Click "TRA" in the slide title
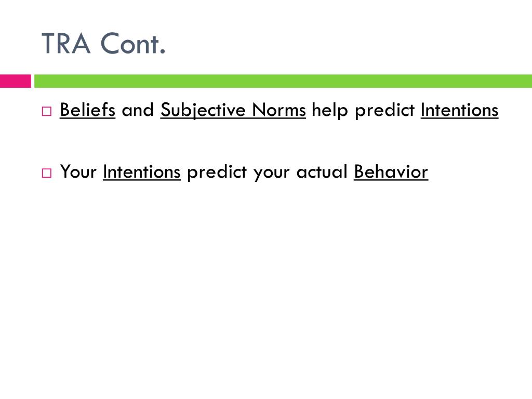This screenshot has width=532, height=399. (x=66, y=44)
